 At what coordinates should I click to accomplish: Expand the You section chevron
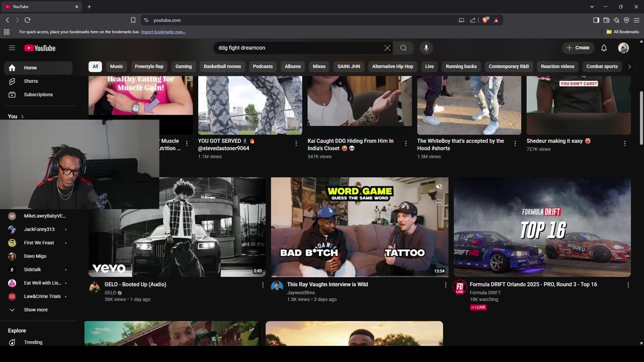(x=22, y=117)
